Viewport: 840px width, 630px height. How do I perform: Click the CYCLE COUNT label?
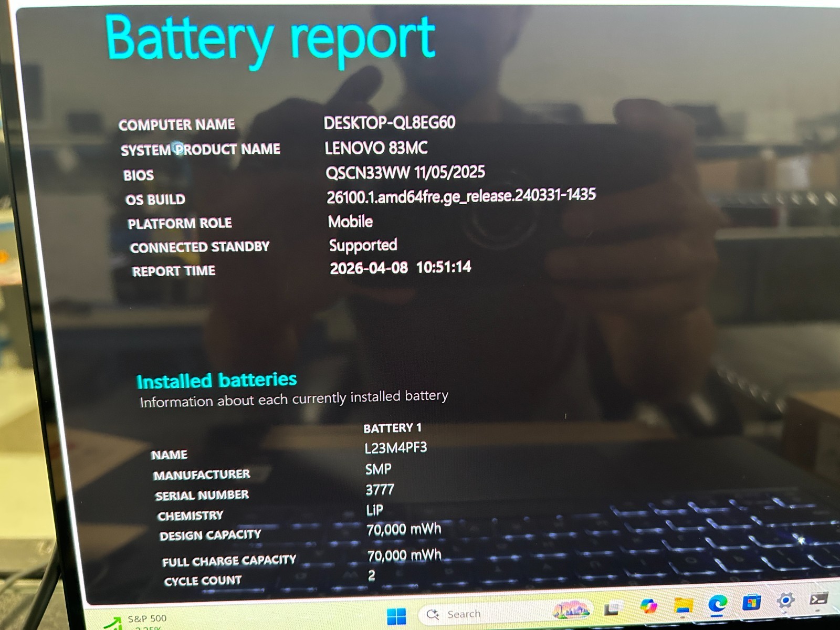coord(203,581)
